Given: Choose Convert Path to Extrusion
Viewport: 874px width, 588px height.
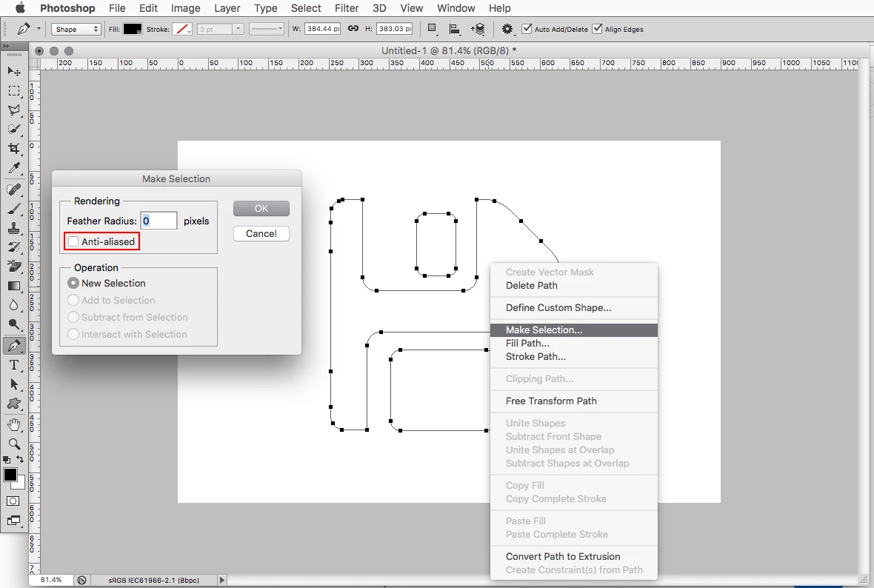Looking at the screenshot, I should pos(573,557).
